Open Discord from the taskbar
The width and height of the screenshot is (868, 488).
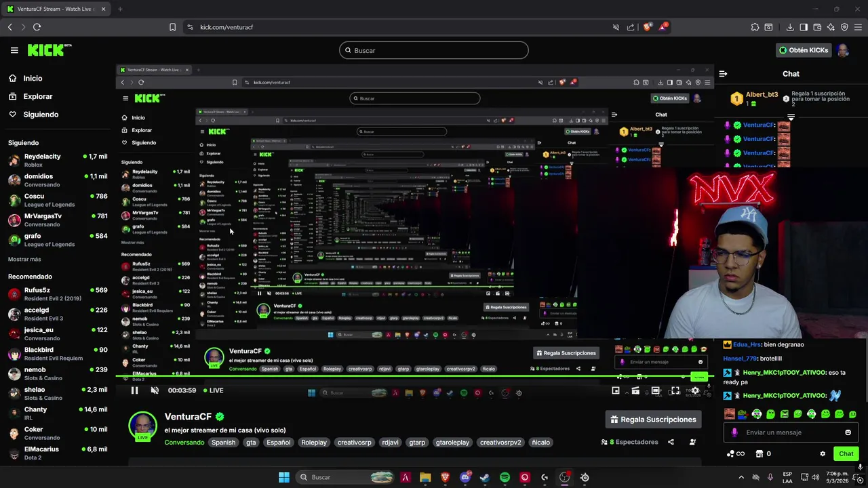coord(465,477)
